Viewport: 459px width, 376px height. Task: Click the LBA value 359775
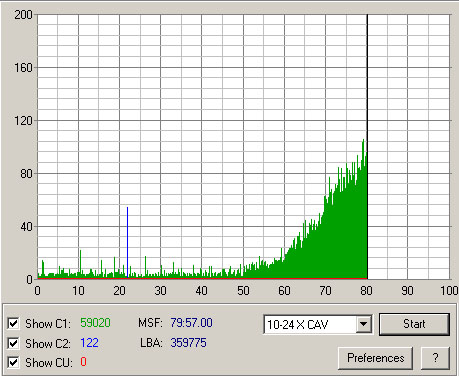click(188, 343)
